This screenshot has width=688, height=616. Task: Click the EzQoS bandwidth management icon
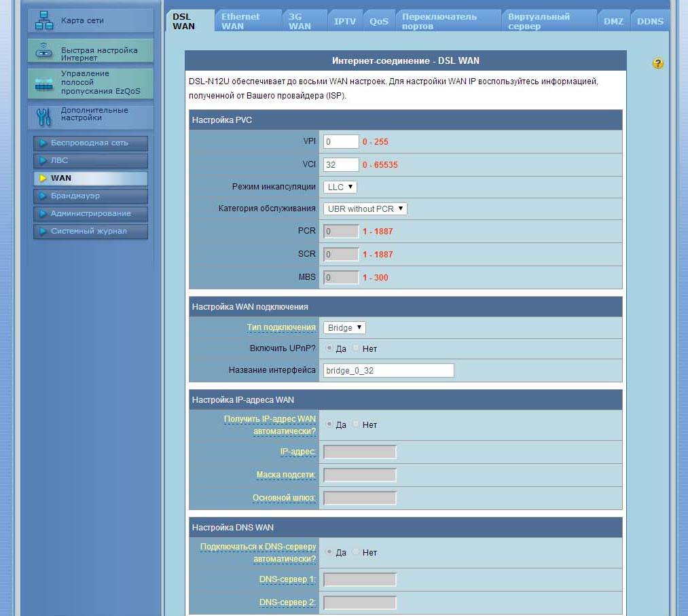tap(44, 84)
